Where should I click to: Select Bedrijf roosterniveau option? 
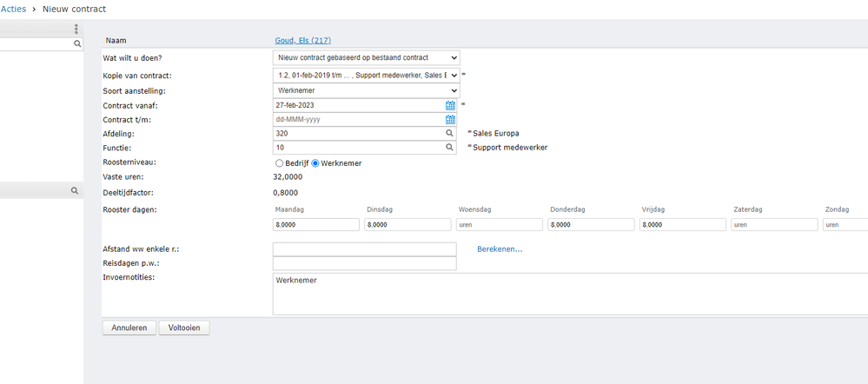pos(279,163)
